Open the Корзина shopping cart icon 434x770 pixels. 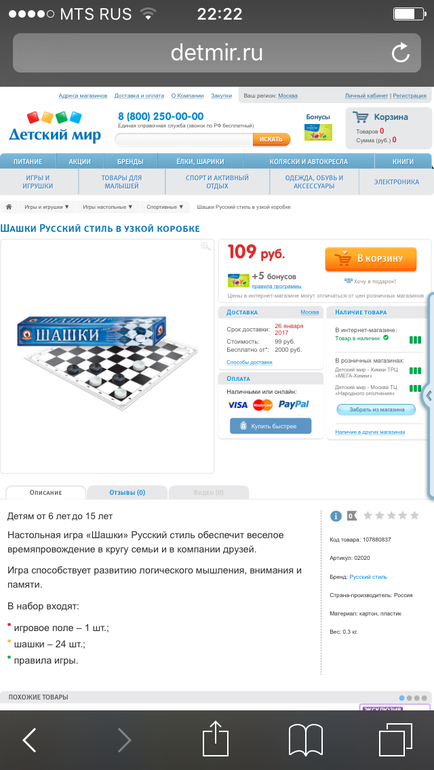click(361, 117)
